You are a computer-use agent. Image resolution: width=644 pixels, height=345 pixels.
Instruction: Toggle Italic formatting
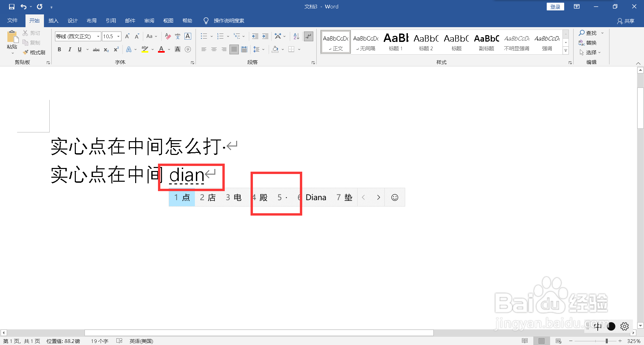coord(69,49)
